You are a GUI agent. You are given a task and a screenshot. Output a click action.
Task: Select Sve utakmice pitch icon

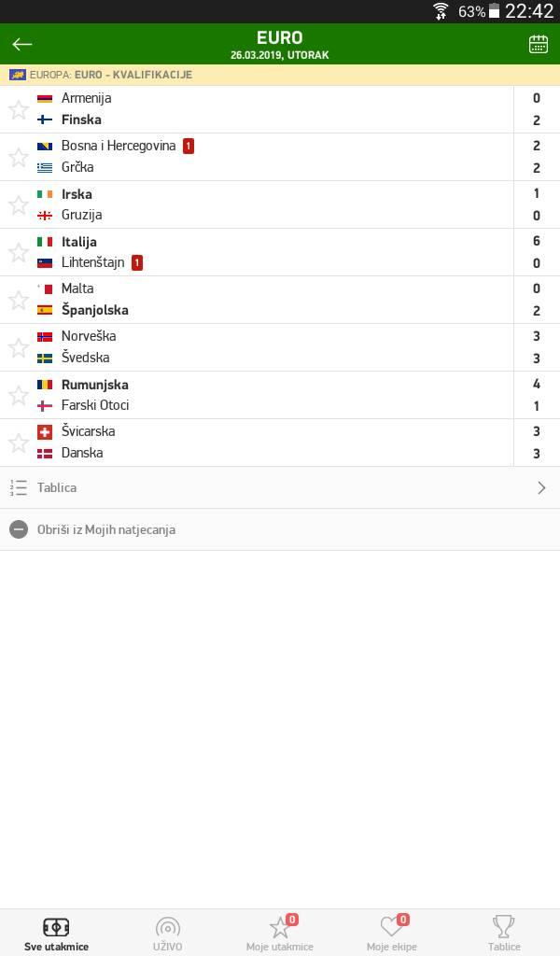(x=56, y=927)
